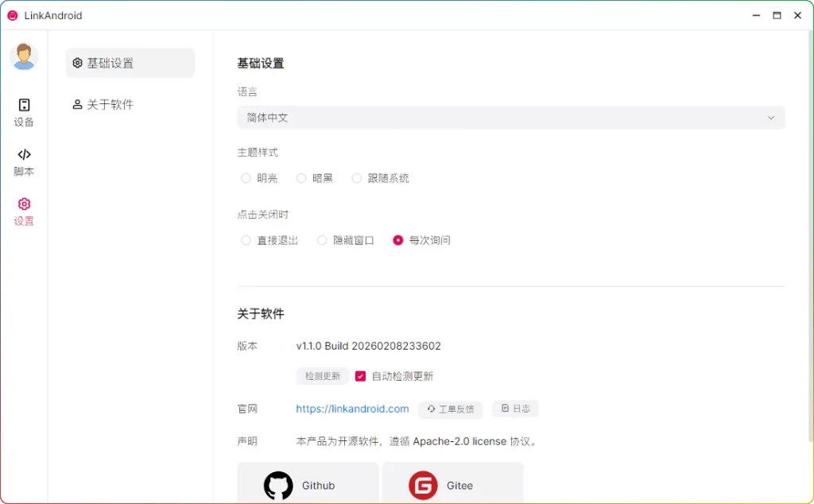Switch to the 关于软件 section
Image resolution: width=814 pixels, height=504 pixels.
coord(102,104)
